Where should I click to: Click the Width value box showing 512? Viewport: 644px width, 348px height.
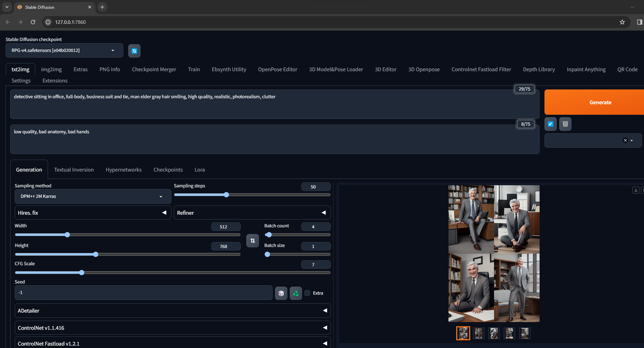(x=226, y=227)
